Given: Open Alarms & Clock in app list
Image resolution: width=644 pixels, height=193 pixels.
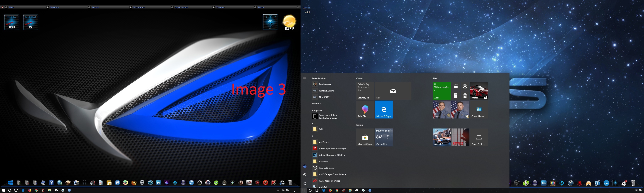Looking at the screenshot, I should [326, 168].
